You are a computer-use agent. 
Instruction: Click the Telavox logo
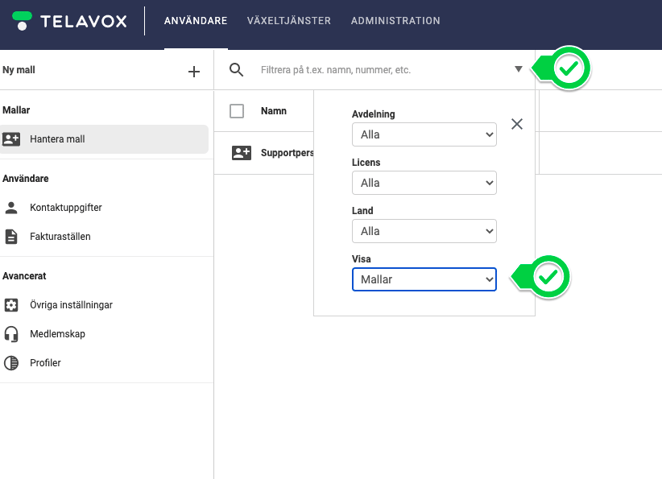(x=69, y=20)
